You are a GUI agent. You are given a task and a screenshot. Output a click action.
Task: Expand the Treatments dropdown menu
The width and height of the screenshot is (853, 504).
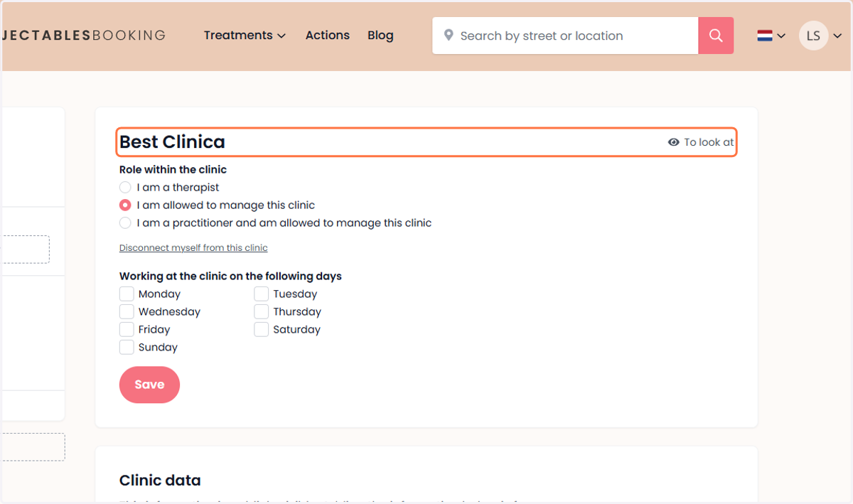point(245,36)
